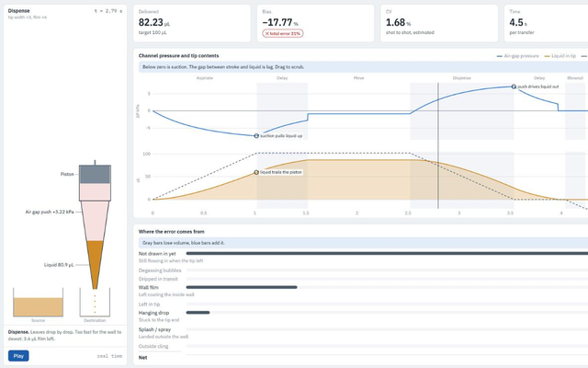Click the 'Not drawn in yet' error bar

tap(387, 254)
